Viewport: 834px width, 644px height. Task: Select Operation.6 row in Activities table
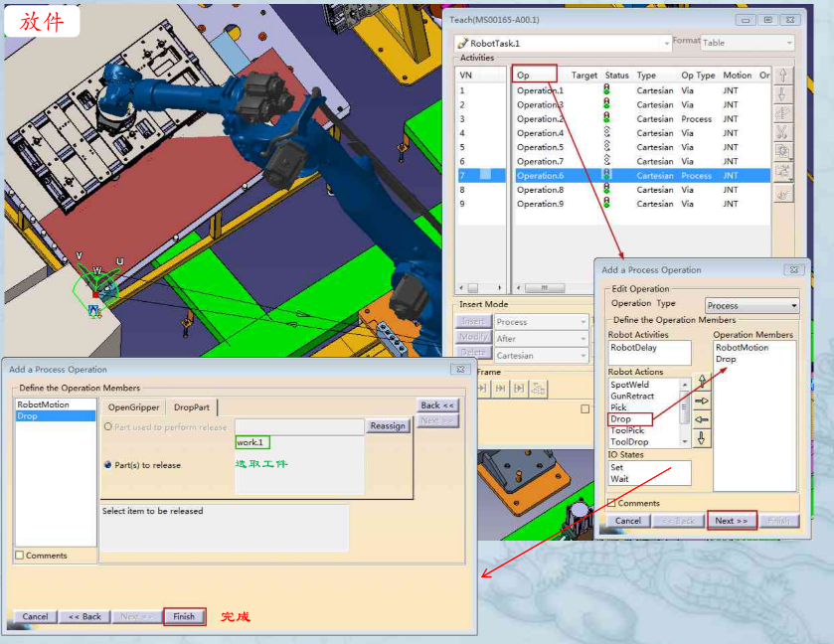[540, 176]
